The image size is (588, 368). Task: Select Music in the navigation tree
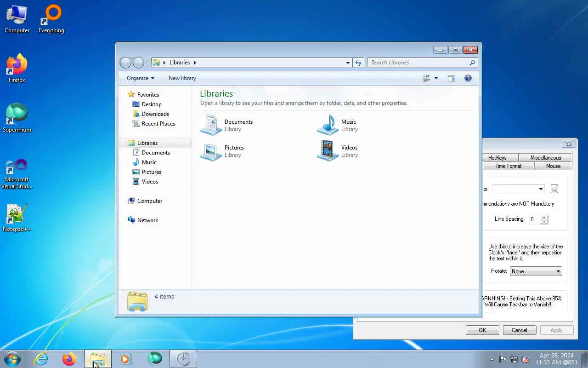click(149, 162)
